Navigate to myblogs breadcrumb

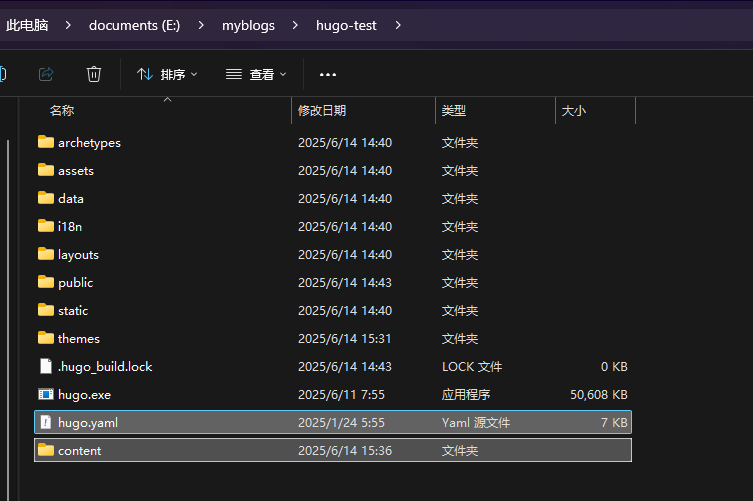click(248, 25)
